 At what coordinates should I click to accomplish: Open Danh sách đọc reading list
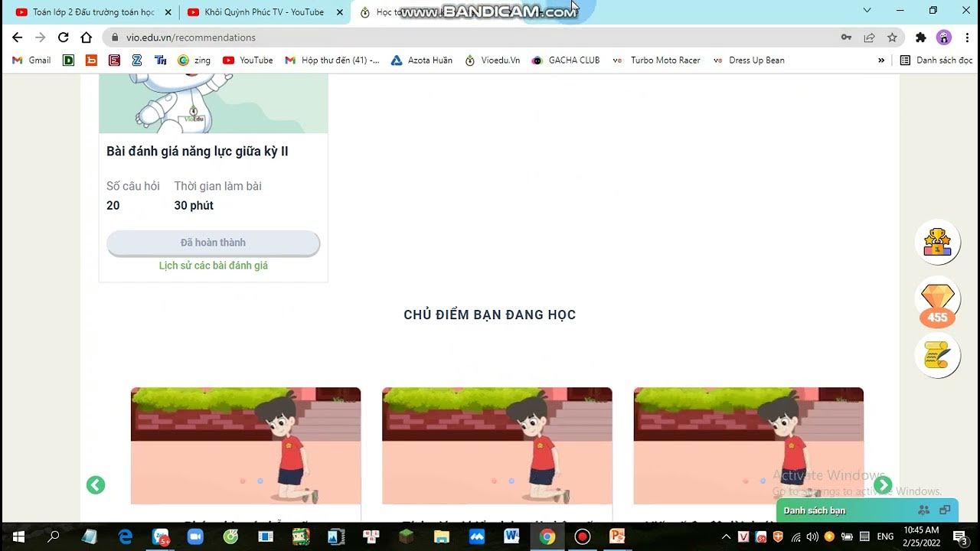pos(936,60)
